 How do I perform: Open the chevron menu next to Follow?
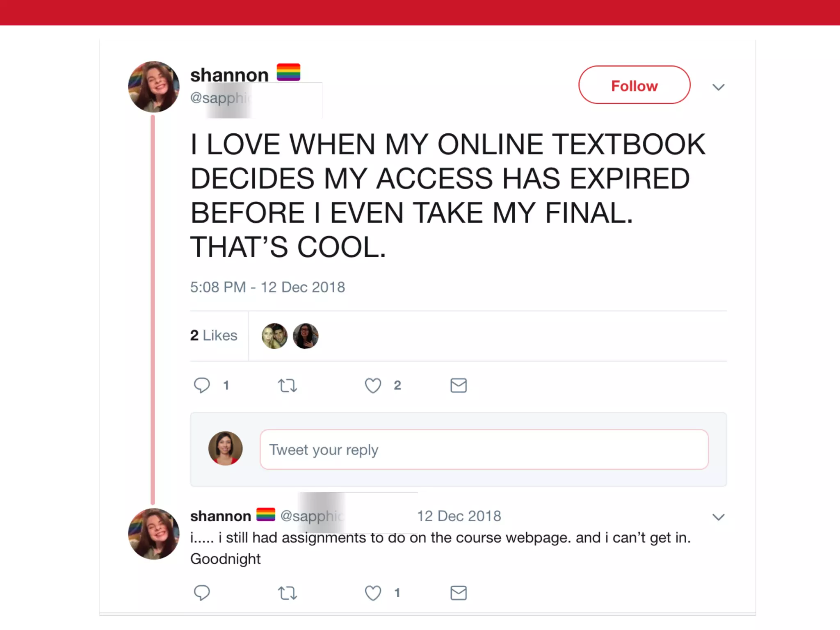coord(718,87)
